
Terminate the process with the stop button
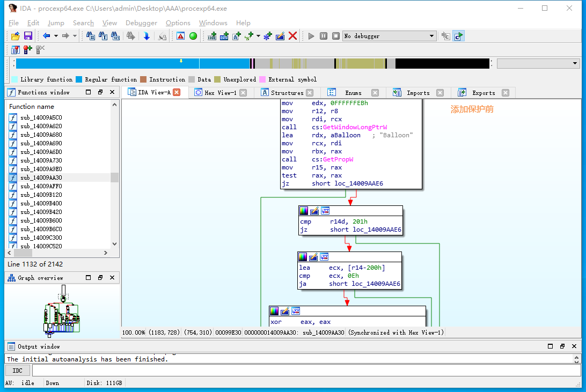point(336,36)
